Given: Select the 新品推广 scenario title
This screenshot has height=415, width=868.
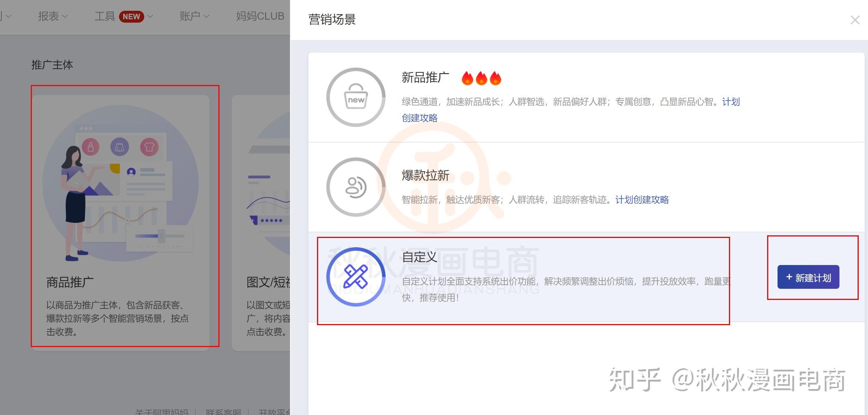Looking at the screenshot, I should click(425, 78).
